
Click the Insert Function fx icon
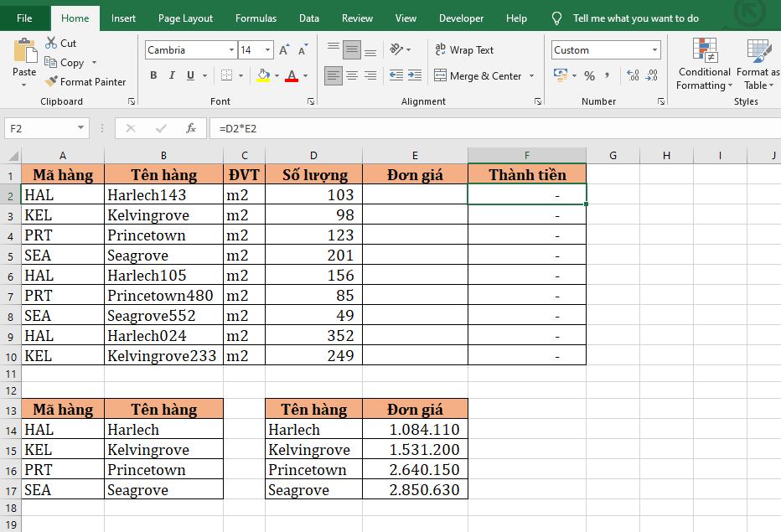pos(191,128)
